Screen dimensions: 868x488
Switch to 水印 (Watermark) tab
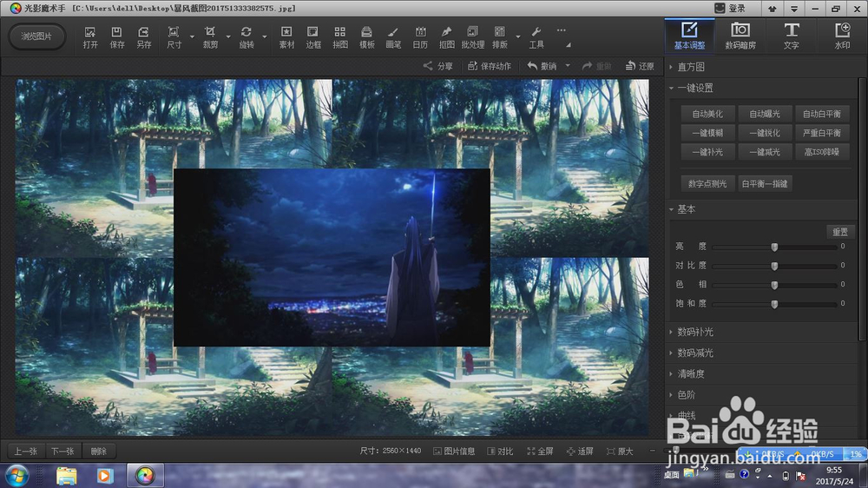pos(842,36)
